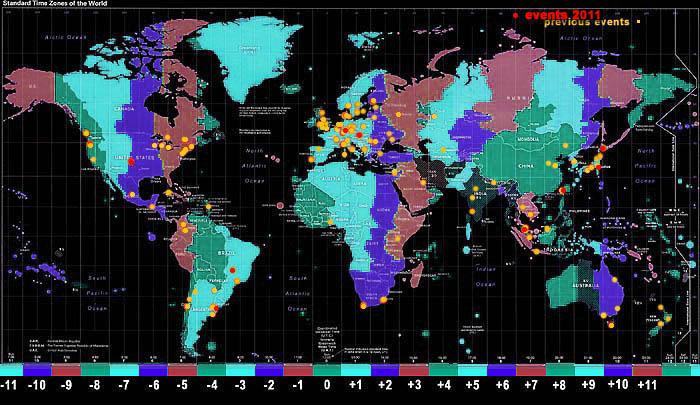Click the red event marker in United States
This screenshot has width=700, height=405.
pos(133,162)
